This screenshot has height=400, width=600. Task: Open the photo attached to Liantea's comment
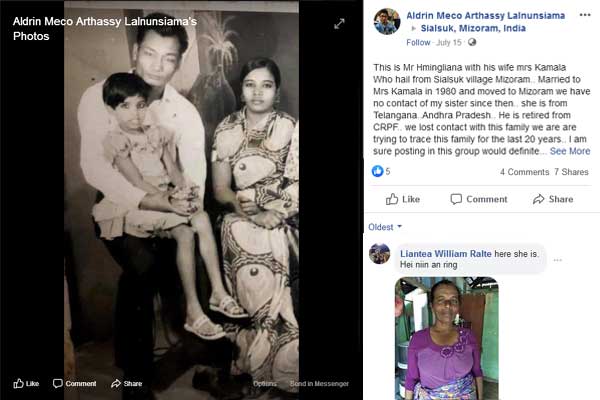pos(447,339)
